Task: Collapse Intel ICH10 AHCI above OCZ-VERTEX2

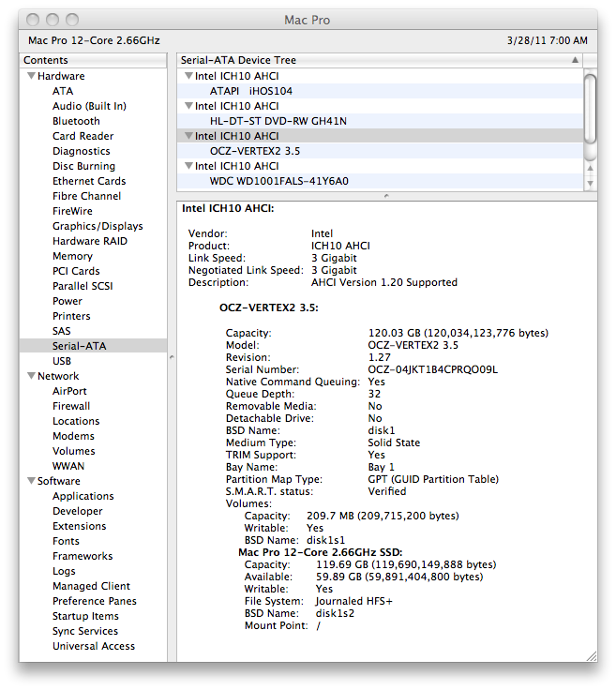Action: [x=188, y=136]
